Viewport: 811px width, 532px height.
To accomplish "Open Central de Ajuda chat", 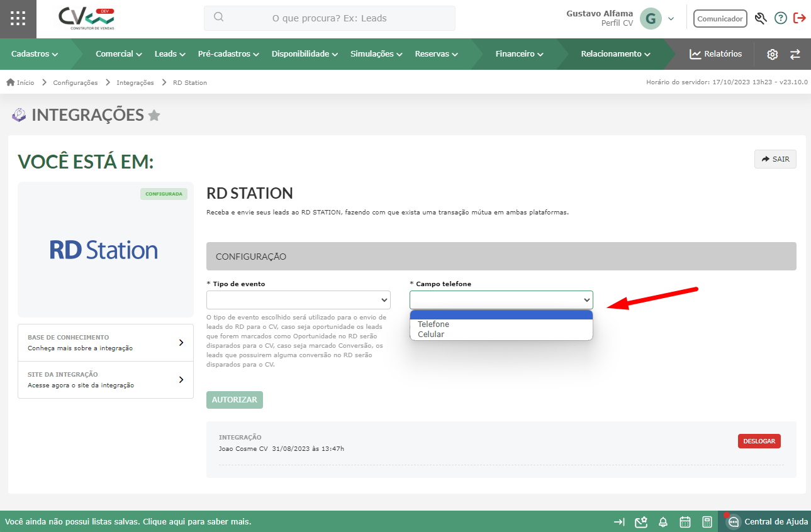I will (766, 521).
